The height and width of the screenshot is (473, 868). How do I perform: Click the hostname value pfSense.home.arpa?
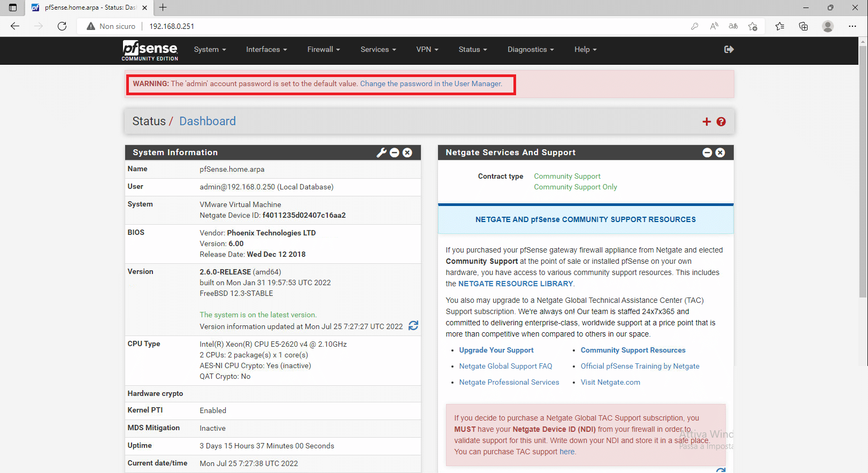click(x=232, y=169)
